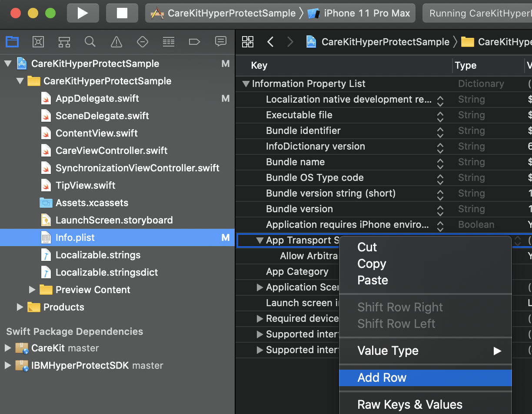Open the Report navigator speech-bubble icon
Screen dimensions: 532x414
tap(221, 42)
